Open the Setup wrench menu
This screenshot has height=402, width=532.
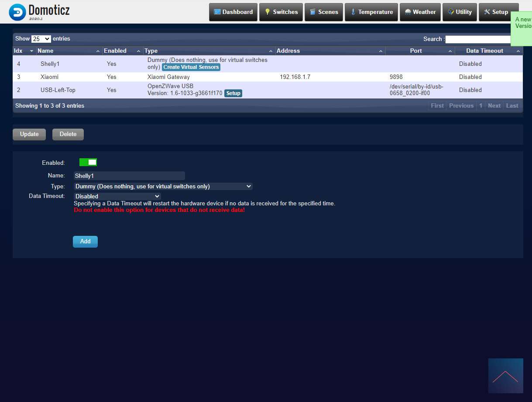pos(496,12)
